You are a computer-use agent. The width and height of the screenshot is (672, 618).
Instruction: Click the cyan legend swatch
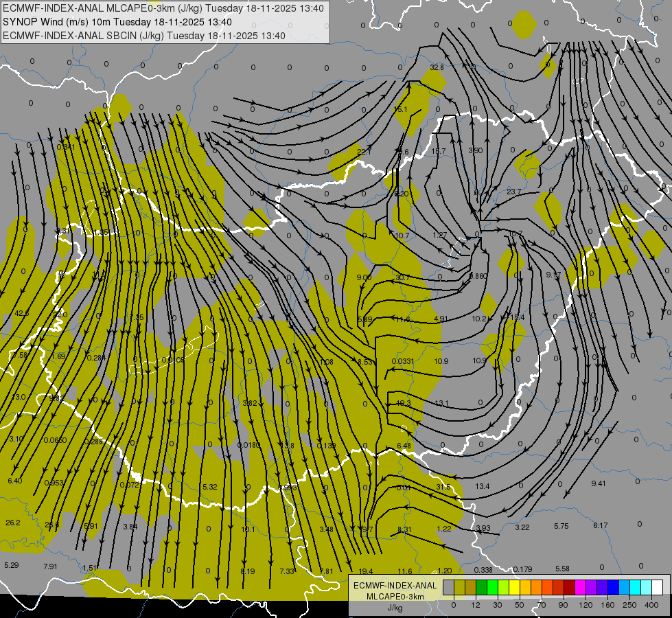[635, 587]
